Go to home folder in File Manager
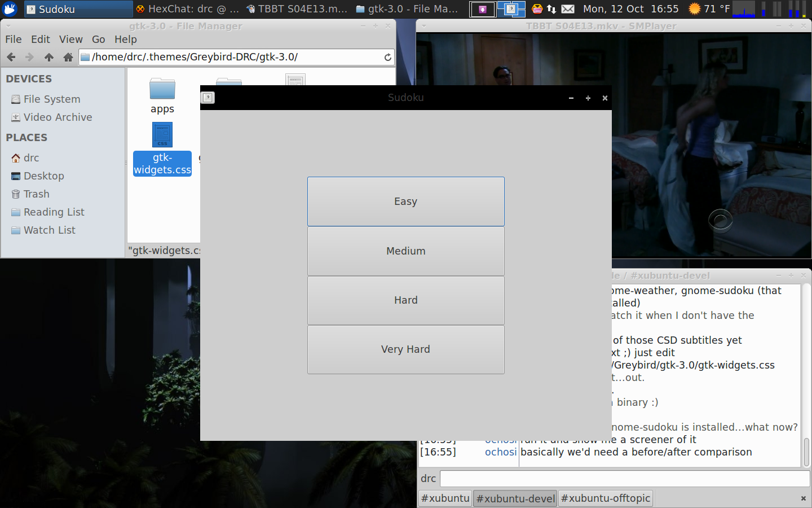 coord(68,57)
